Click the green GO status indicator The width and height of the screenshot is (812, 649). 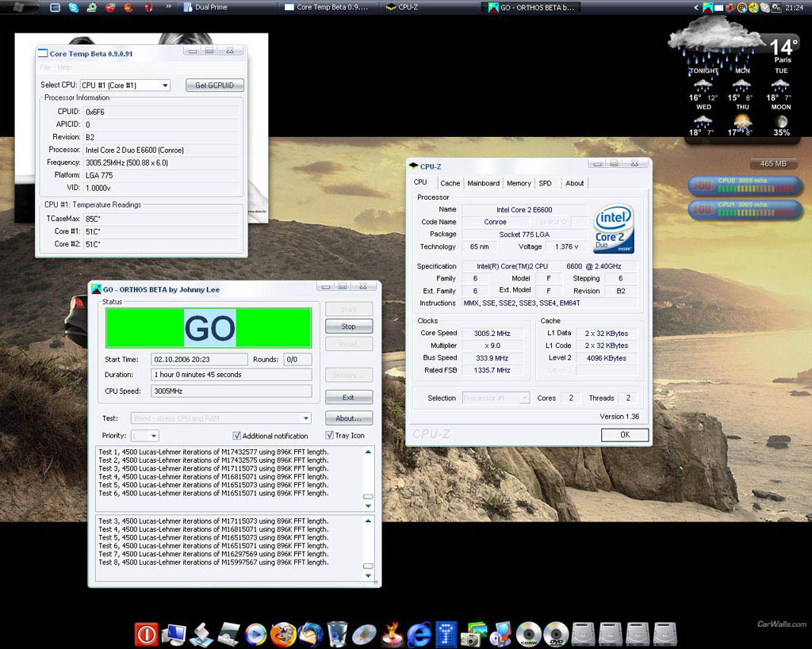coord(209,328)
